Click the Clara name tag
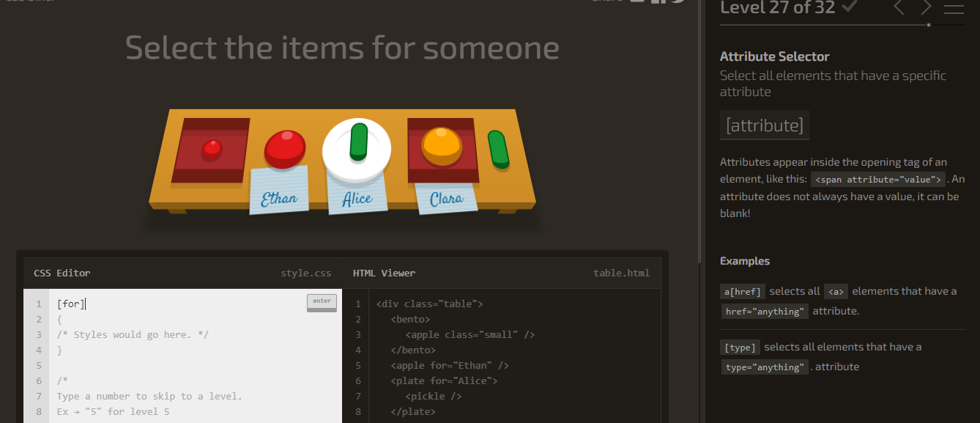The height and width of the screenshot is (423, 980). click(445, 198)
